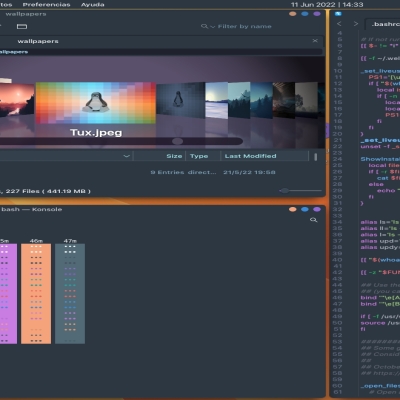Select the Tux.jpeg cover thumbnail
400x400 pixels.
96,103
